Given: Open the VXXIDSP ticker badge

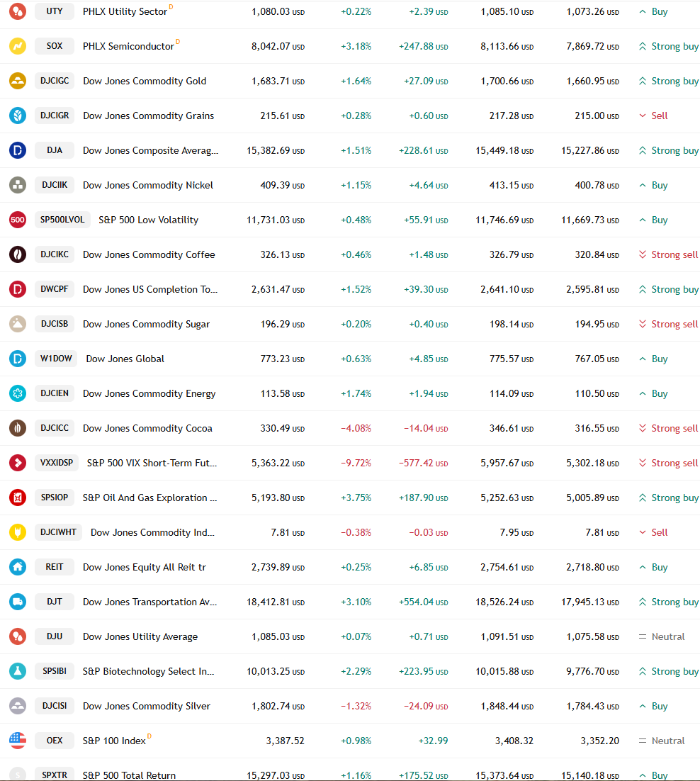Looking at the screenshot, I should pos(57,463).
